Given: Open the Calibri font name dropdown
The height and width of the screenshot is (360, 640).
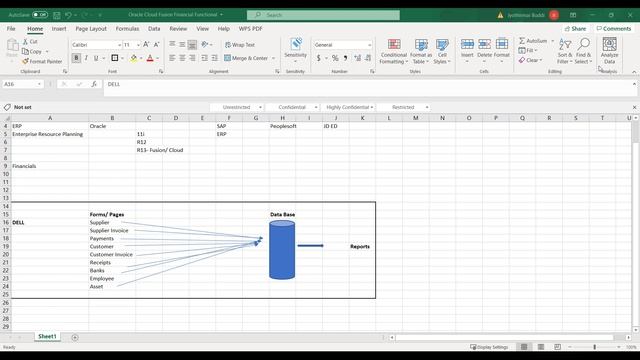Looking at the screenshot, I should tap(119, 45).
